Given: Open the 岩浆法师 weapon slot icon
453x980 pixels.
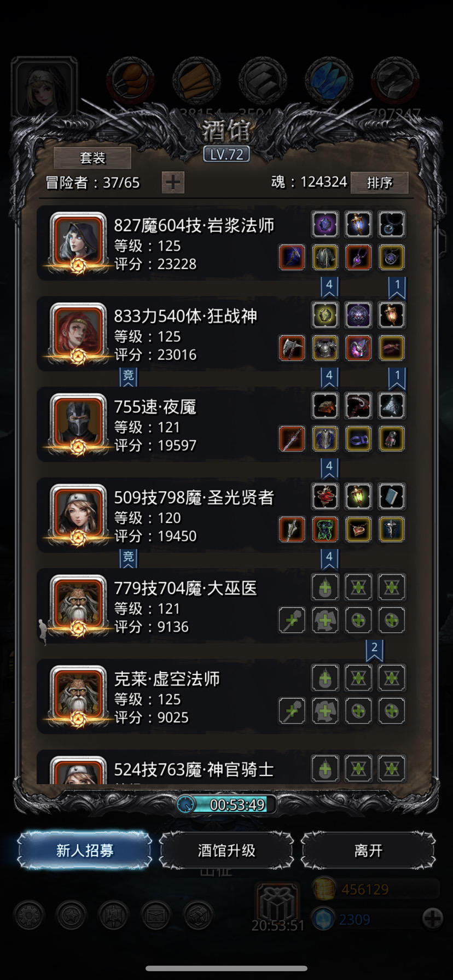Looking at the screenshot, I should (292, 257).
